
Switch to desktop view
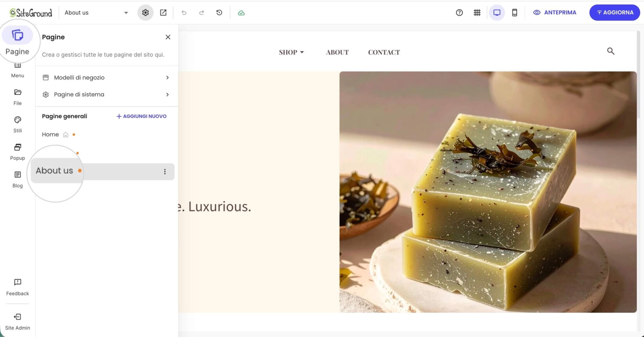point(497,13)
